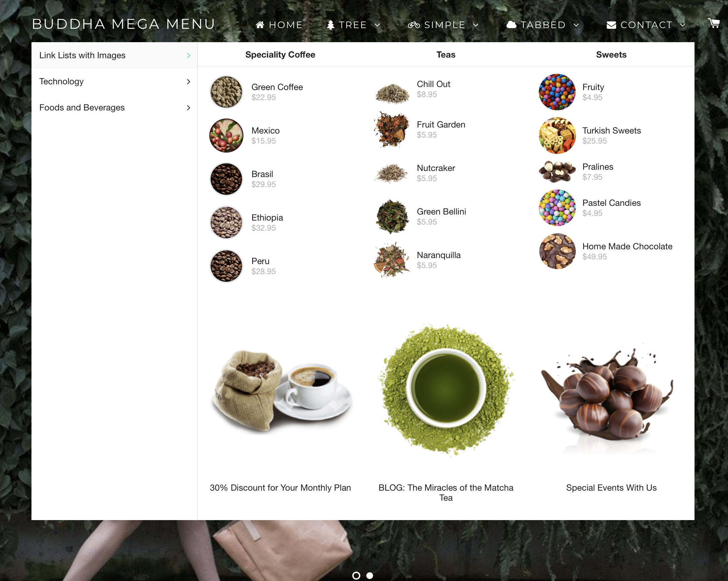This screenshot has height=581, width=728.
Task: Expand the Technology sidebar item
Action: (x=115, y=81)
